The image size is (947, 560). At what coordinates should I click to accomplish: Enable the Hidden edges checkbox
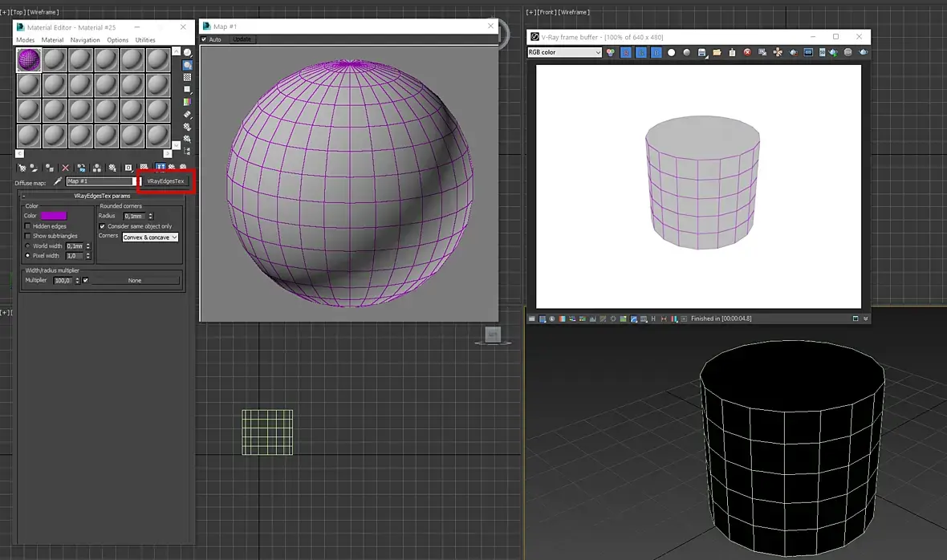[x=27, y=226]
